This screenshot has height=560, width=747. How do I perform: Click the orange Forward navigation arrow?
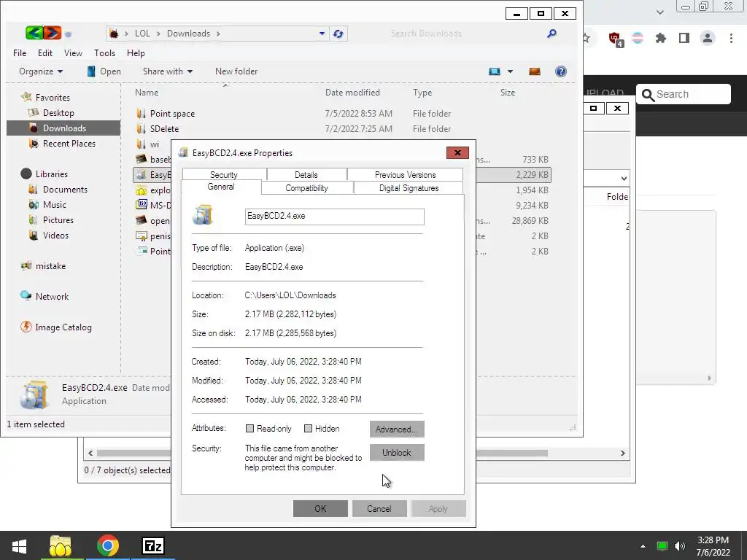click(x=53, y=33)
